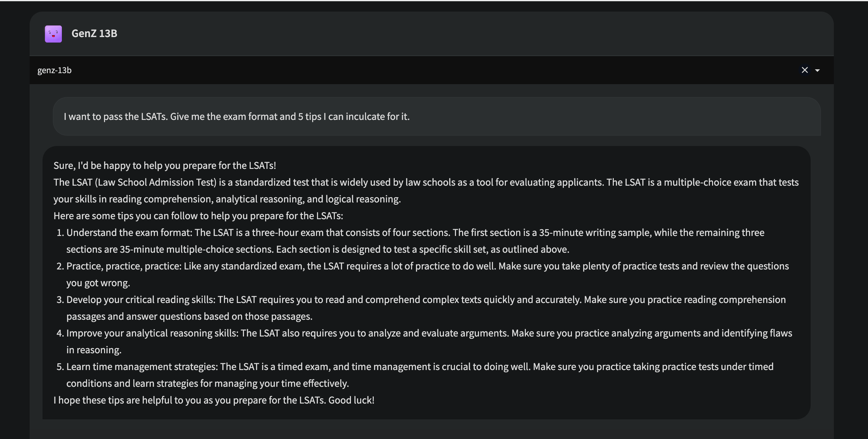Clear the genz-13b selection with the X
Image resolution: width=868 pixels, height=439 pixels.
(805, 70)
